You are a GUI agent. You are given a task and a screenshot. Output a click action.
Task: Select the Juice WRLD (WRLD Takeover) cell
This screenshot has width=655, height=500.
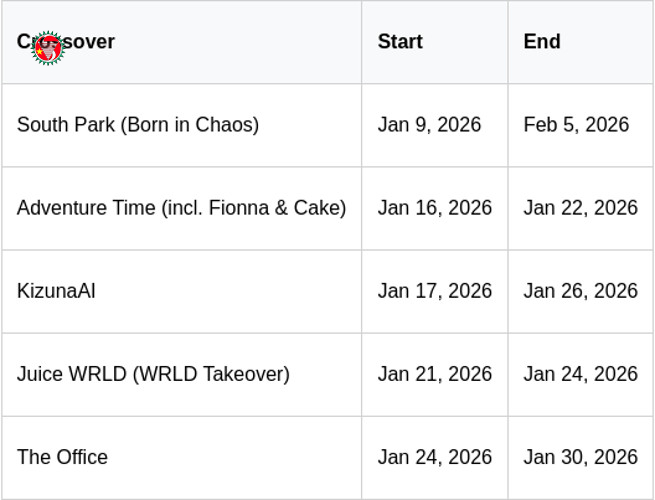click(x=153, y=374)
